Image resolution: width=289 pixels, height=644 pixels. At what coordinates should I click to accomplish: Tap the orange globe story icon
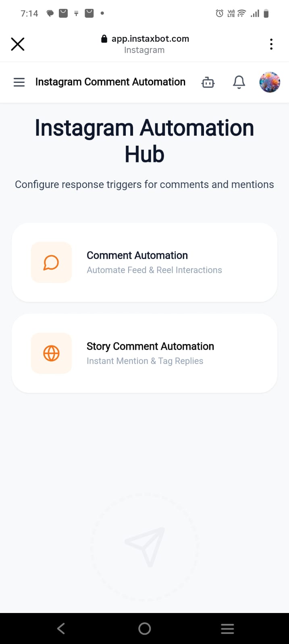[51, 353]
